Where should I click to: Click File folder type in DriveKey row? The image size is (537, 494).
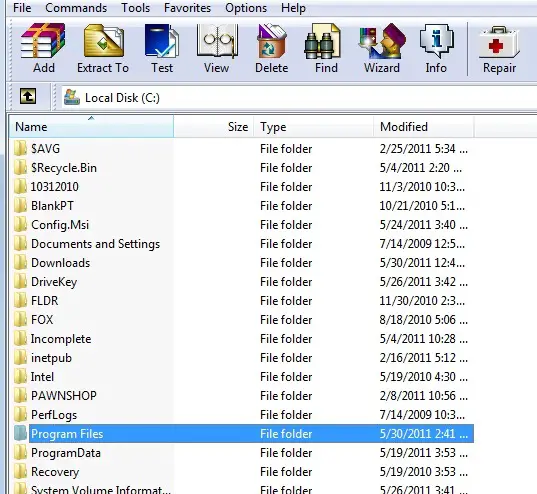[286, 282]
